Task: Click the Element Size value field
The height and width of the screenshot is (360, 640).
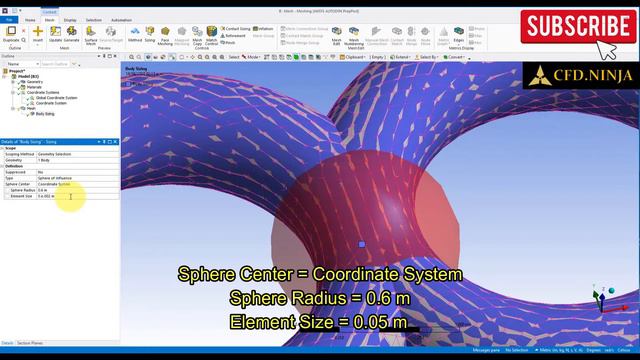Action: coord(78,196)
